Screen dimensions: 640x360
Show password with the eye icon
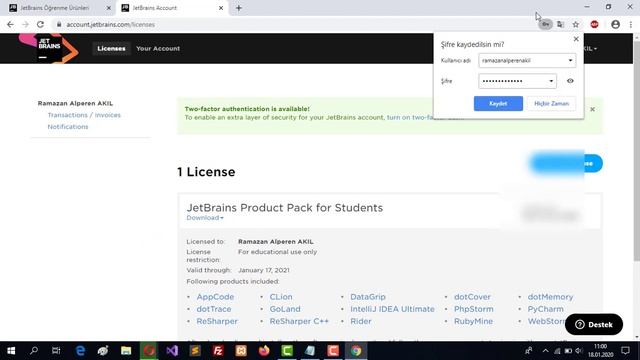(570, 81)
